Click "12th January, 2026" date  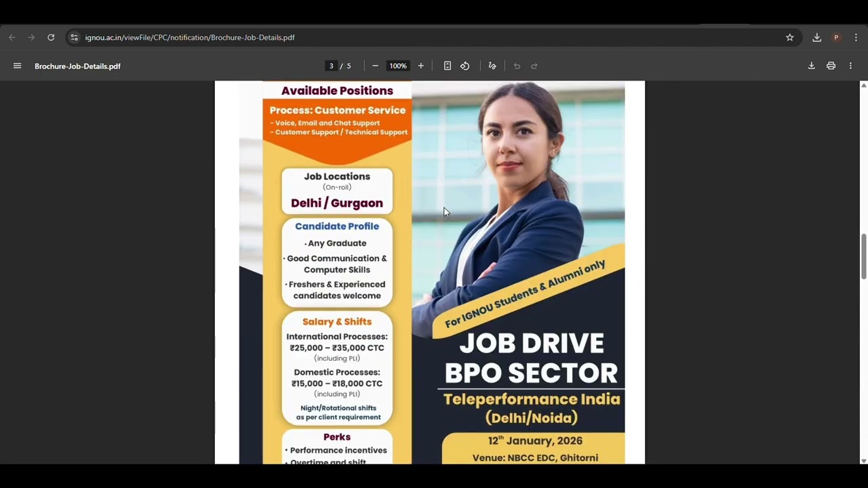(535, 441)
